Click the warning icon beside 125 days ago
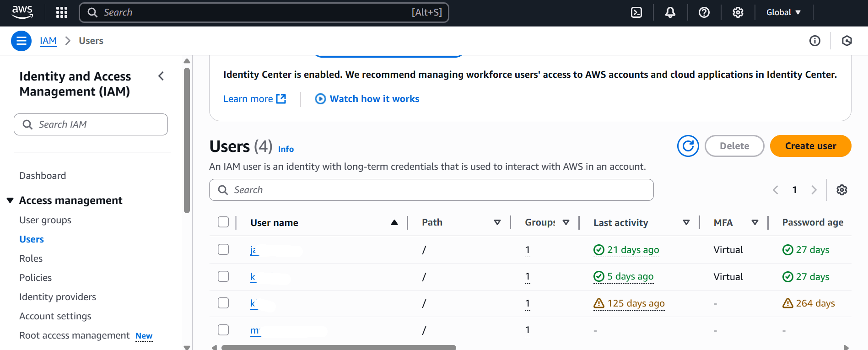The height and width of the screenshot is (350, 868). [599, 303]
